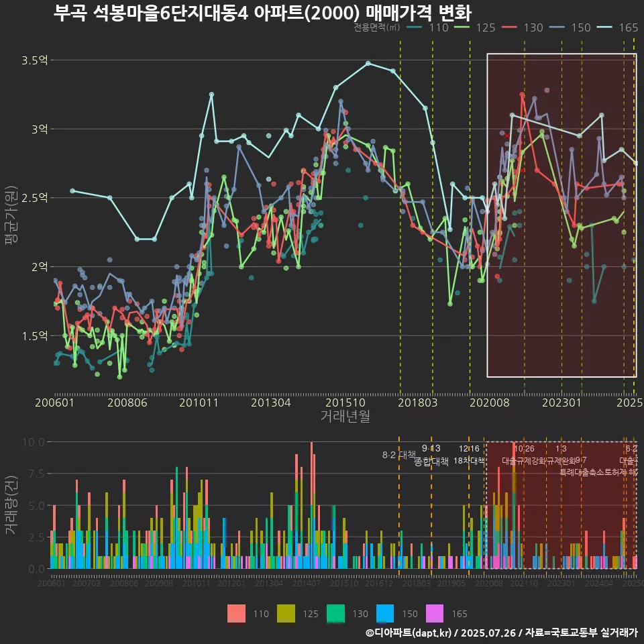Click 200601 label on the price chart axis
Screen dimensions: 644x644
[54, 402]
